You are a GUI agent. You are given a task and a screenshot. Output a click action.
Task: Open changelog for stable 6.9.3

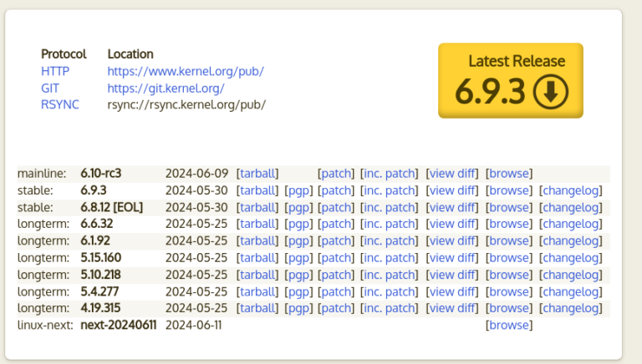point(571,190)
